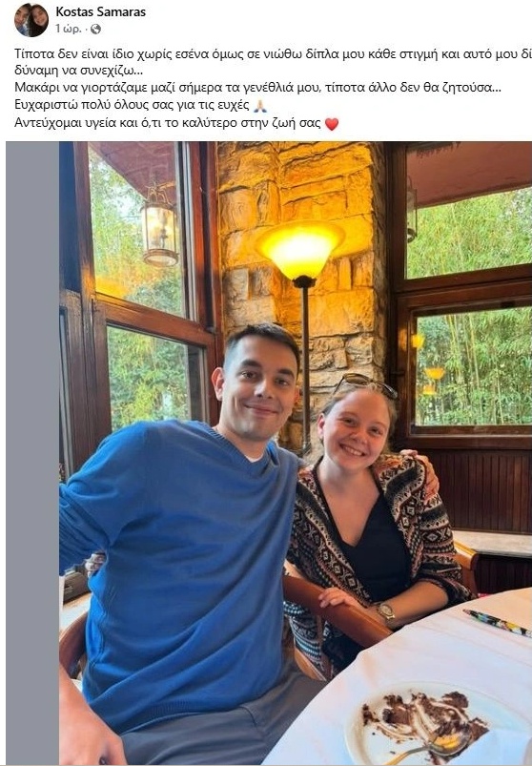Click the praying hands emoji in post
Image resolution: width=532 pixels, height=766 pixels.
click(260, 106)
